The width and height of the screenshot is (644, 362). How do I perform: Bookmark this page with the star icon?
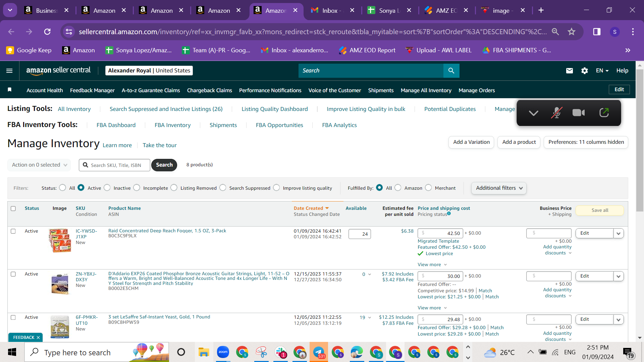click(x=572, y=32)
